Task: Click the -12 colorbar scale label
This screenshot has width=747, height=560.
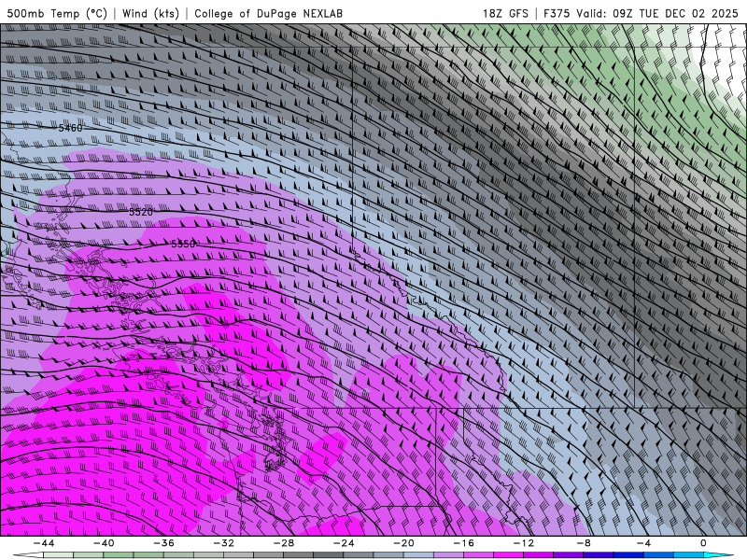Action: pyautogui.click(x=524, y=543)
